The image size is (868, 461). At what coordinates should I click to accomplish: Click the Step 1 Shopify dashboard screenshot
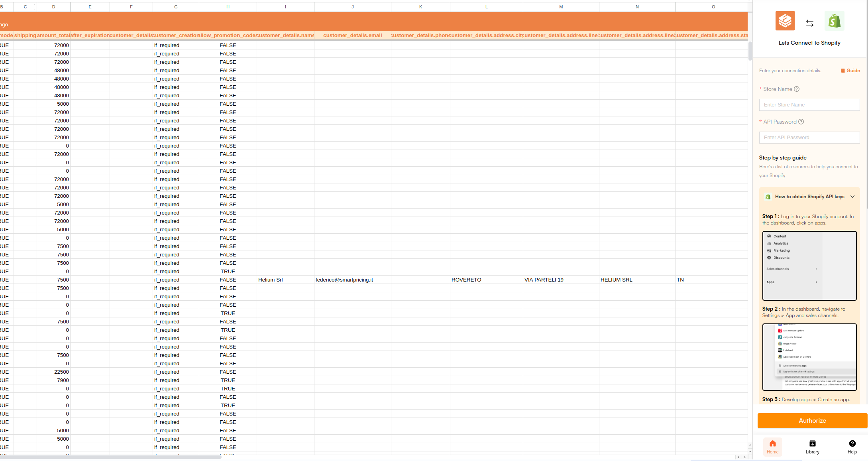point(809,266)
